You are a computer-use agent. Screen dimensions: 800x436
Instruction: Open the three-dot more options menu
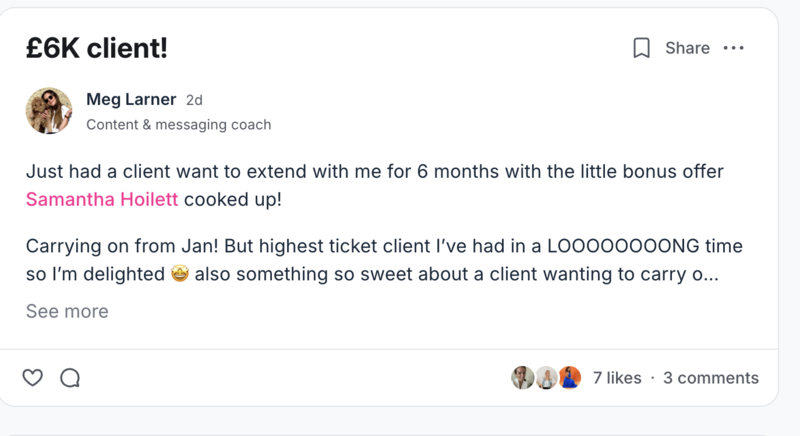[x=734, y=48]
